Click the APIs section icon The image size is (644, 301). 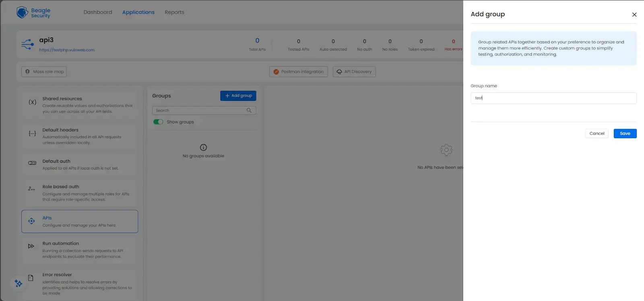pos(31,221)
